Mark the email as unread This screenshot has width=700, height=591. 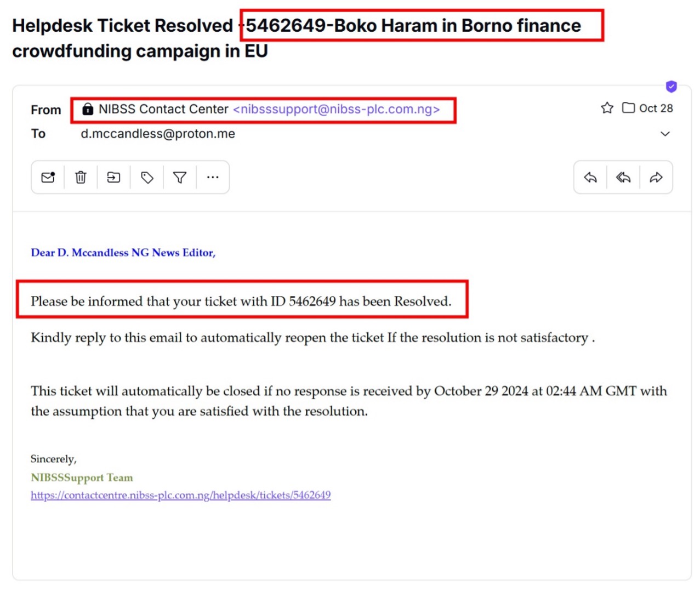(48, 177)
